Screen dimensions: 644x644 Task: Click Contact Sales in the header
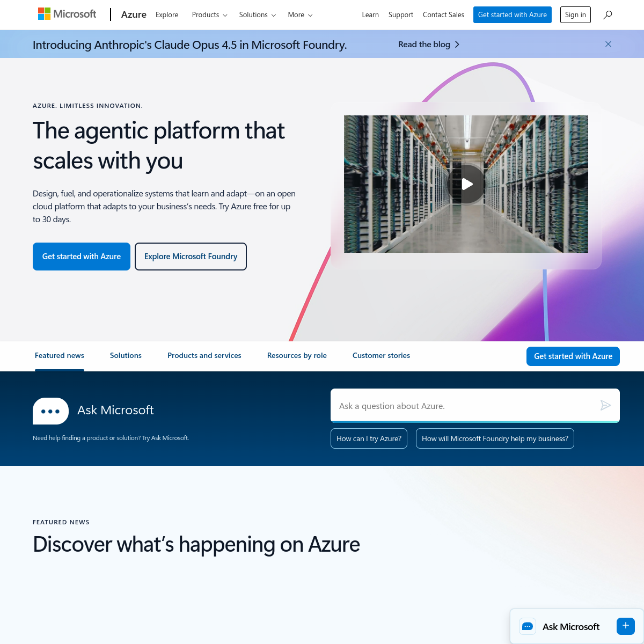443,15
